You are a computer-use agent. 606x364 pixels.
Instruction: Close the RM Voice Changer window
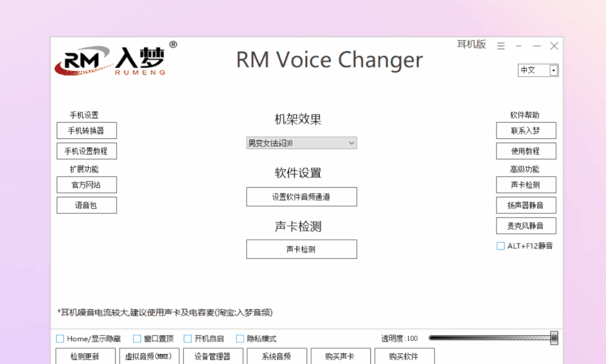(554, 46)
